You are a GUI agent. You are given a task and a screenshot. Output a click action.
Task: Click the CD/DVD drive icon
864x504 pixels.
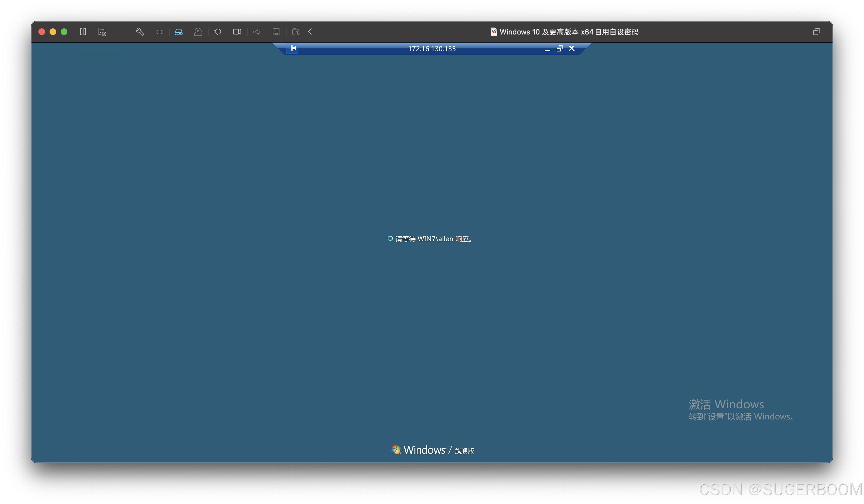click(198, 32)
